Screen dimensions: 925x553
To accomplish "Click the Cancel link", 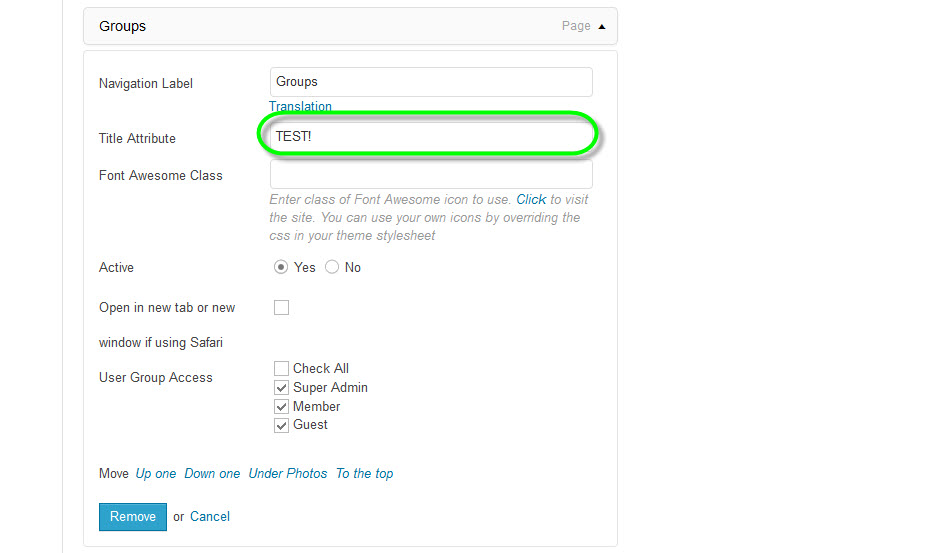I will point(210,516).
